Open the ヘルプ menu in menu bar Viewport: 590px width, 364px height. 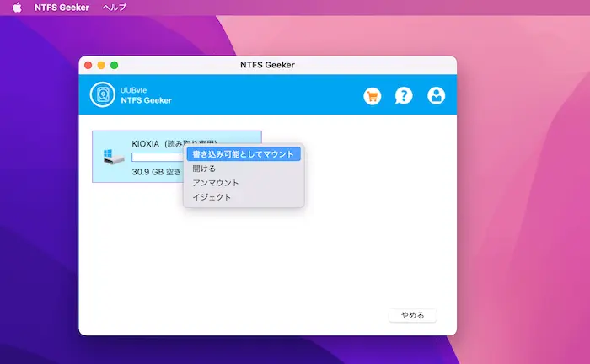pyautogui.click(x=115, y=7)
